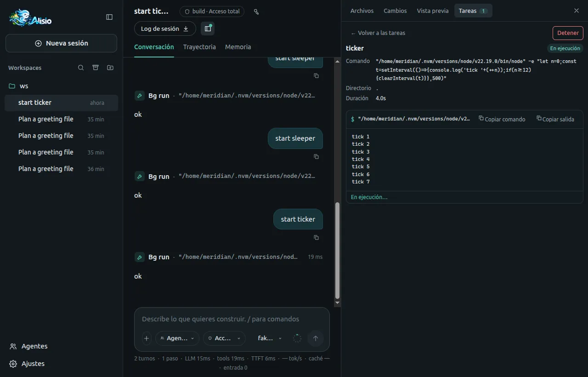The width and height of the screenshot is (588, 377).
Task: Collapse the left sidebar panel icon
Action: click(x=109, y=17)
